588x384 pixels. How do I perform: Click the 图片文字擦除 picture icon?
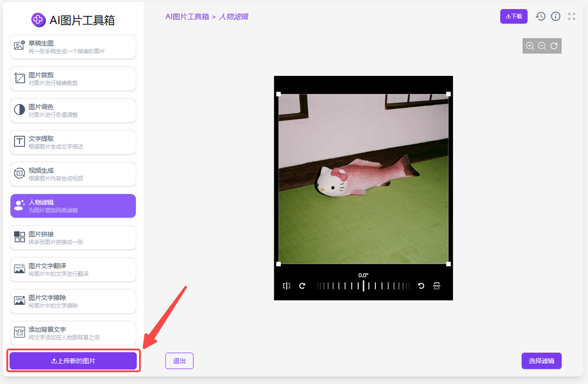click(x=19, y=300)
